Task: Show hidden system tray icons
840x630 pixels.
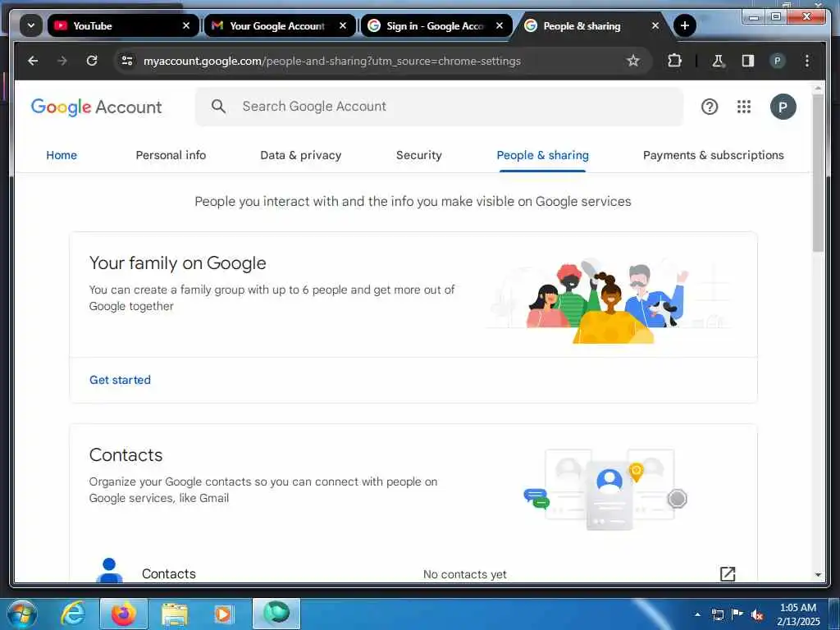Action: coord(697,614)
